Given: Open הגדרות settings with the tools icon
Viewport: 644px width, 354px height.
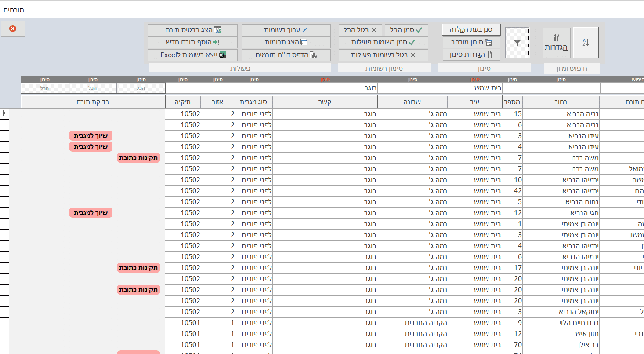Looking at the screenshot, I should pos(556,43).
